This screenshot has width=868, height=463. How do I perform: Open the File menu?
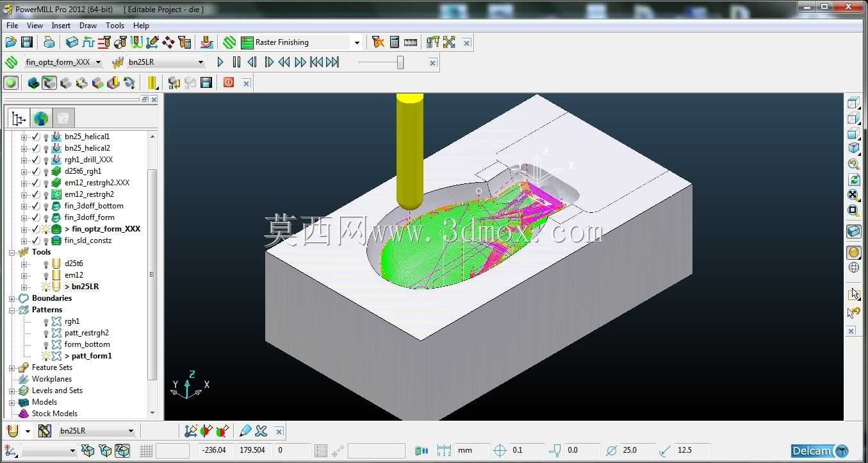12,26
